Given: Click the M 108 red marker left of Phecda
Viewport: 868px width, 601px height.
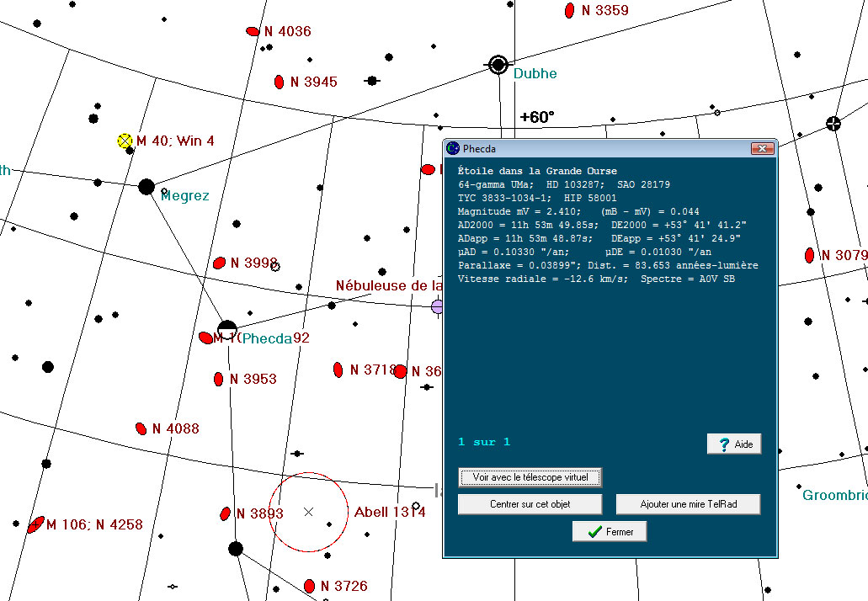Looking at the screenshot, I should tap(205, 337).
